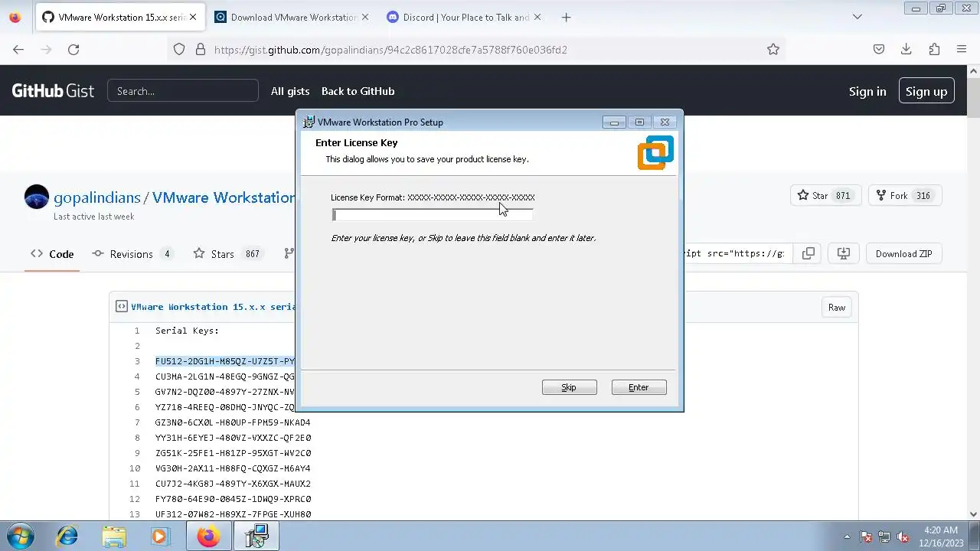View the Raw file
The height and width of the screenshot is (551, 980).
pos(837,308)
